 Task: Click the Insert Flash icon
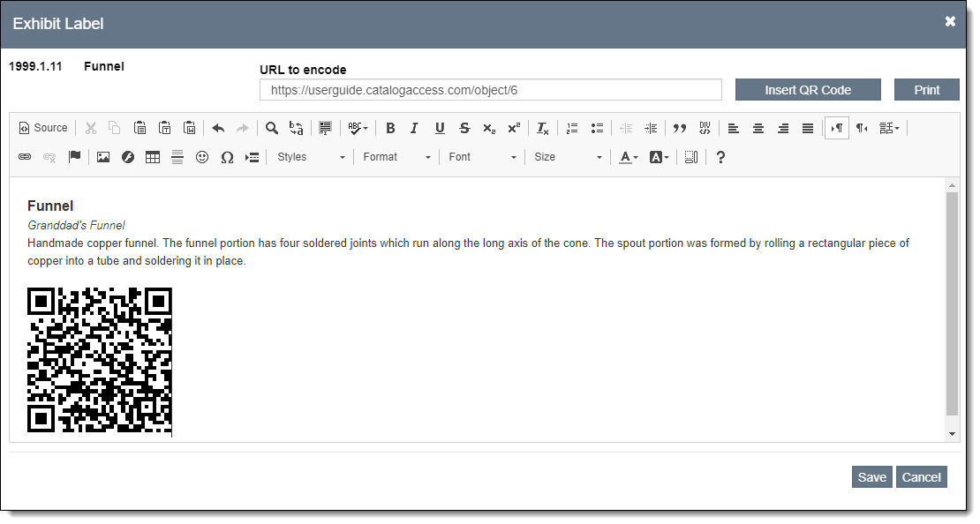coord(127,157)
